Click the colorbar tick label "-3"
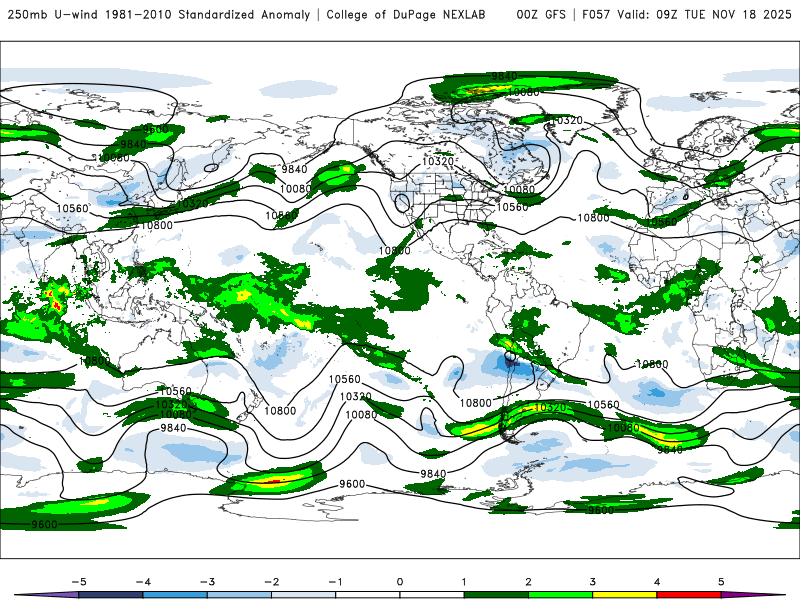This screenshot has width=800, height=600. [x=207, y=582]
